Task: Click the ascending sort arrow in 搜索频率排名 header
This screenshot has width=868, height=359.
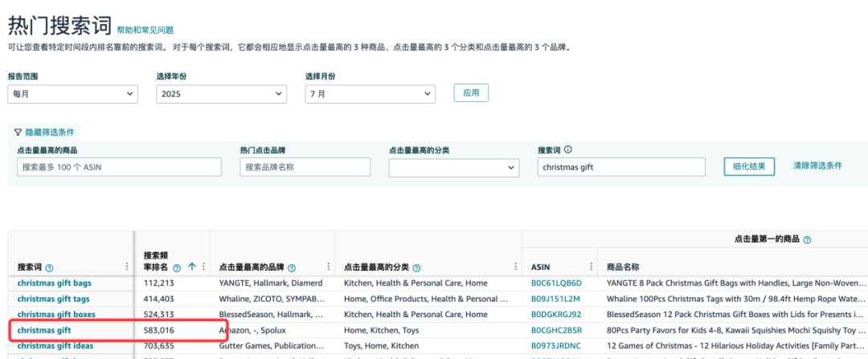Action: 192,267
